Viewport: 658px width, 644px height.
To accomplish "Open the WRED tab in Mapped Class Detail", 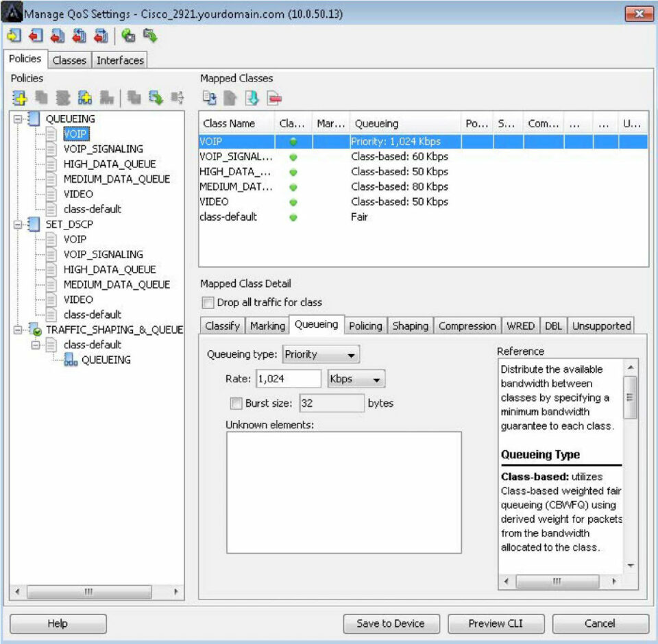I will tap(520, 325).
